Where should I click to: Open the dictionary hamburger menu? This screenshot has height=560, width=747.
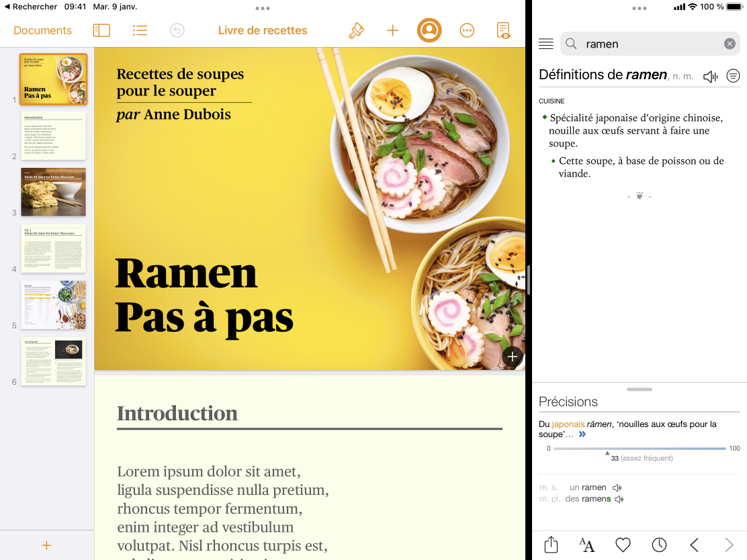coord(546,44)
